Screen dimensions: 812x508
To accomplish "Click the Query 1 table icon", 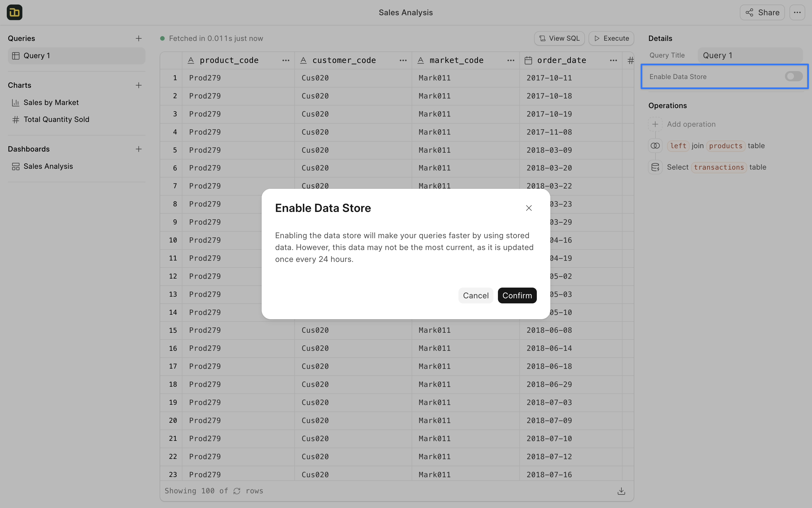I will pyautogui.click(x=16, y=56).
